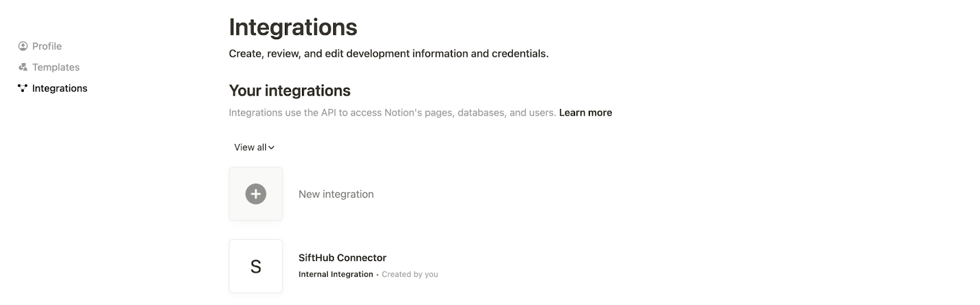The width and height of the screenshot is (980, 305).
Task: Click the Templates shapes icon in sidebar
Action: point(23,67)
